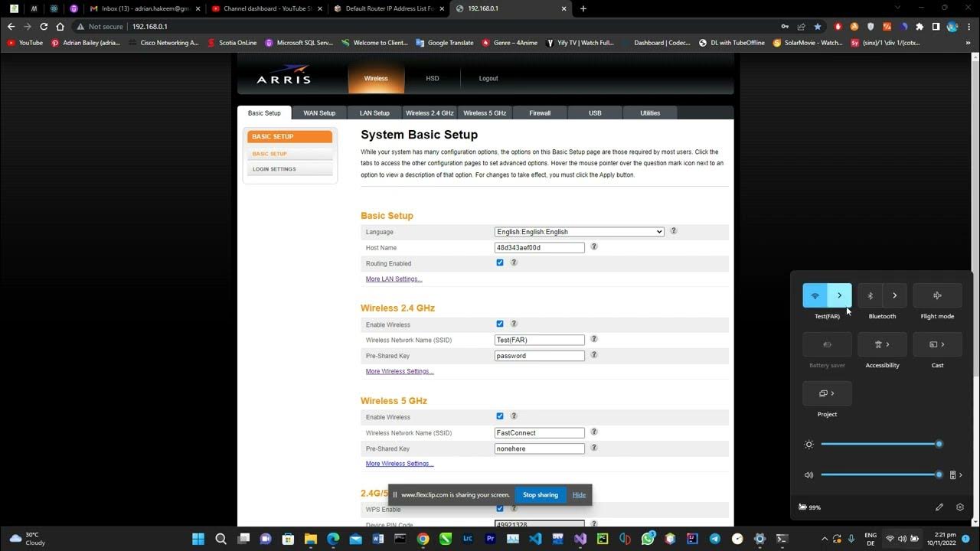The image size is (980, 551).
Task: Open the help icon for Routing Enabled
Action: [514, 262]
